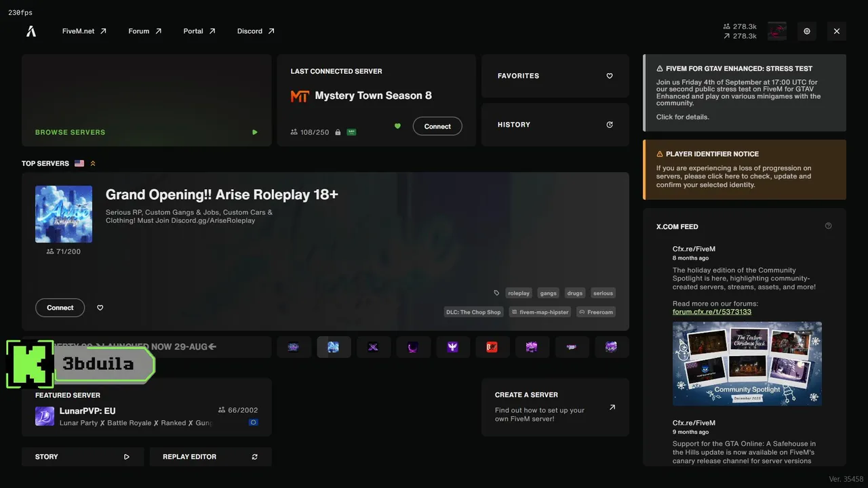The image size is (868, 488).
Task: Connect to Mystery Town Season 8
Action: pyautogui.click(x=437, y=126)
